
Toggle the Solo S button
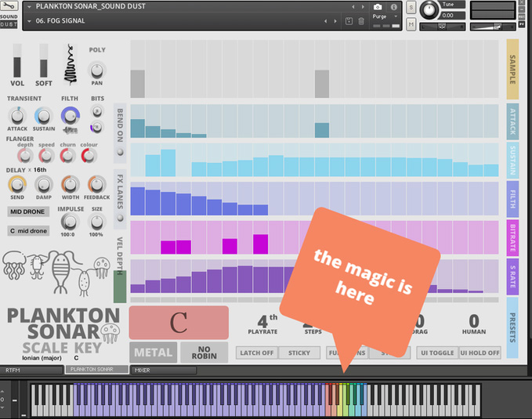411,8
